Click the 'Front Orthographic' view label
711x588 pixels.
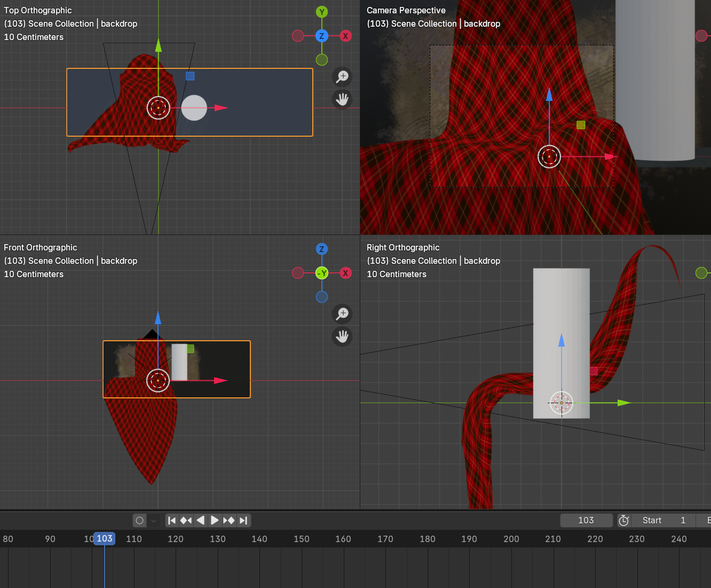tap(41, 247)
